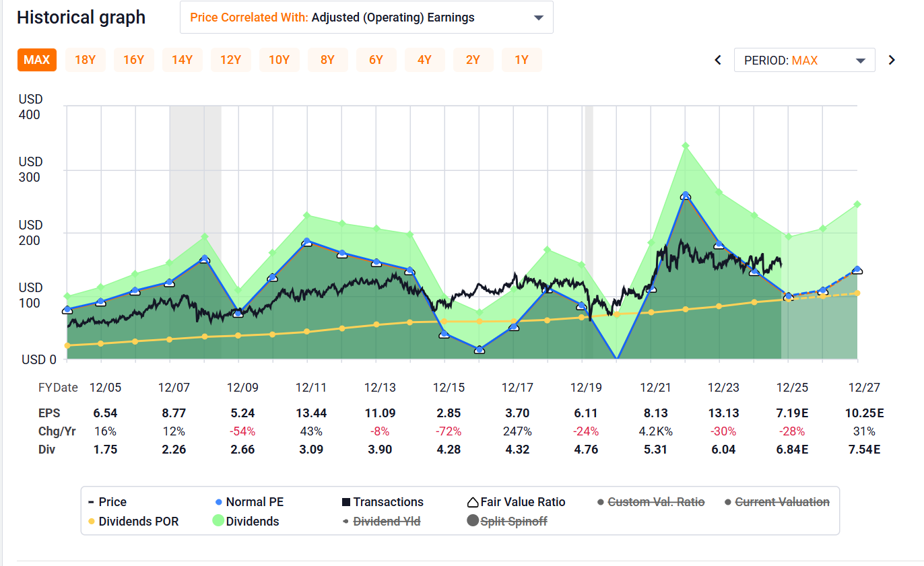The image size is (924, 566).
Task: Click the green Dividends legend swatch
Action: 218,521
